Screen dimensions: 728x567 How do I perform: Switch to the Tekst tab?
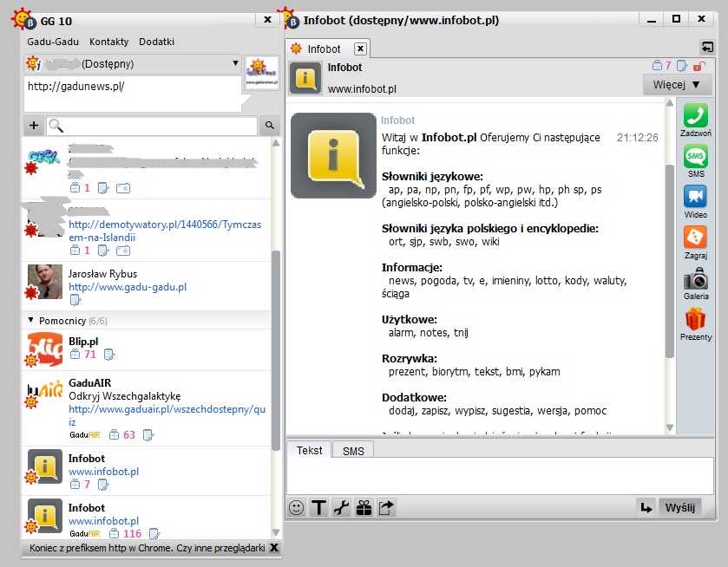309,450
